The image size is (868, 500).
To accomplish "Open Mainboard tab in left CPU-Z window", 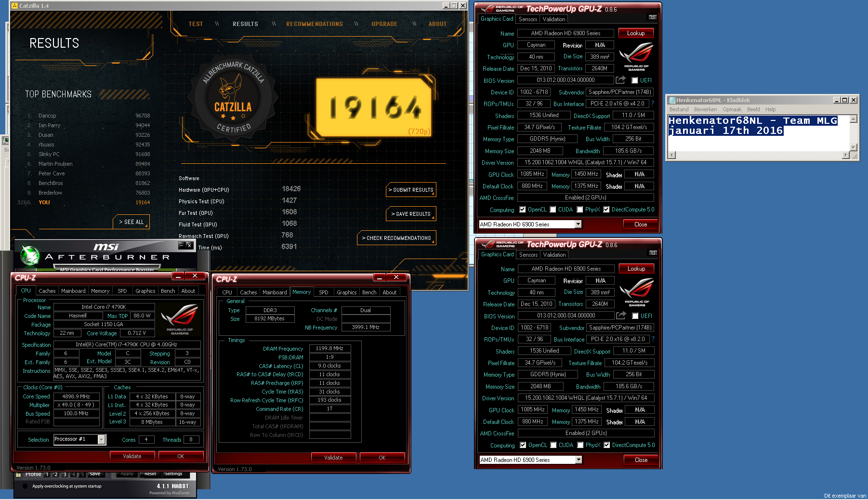I will (73, 291).
